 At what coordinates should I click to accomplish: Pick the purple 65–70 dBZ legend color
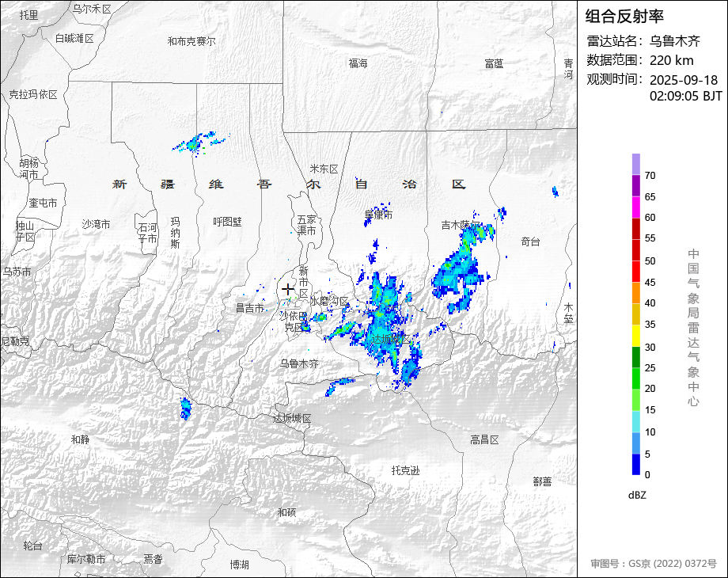[636, 185]
